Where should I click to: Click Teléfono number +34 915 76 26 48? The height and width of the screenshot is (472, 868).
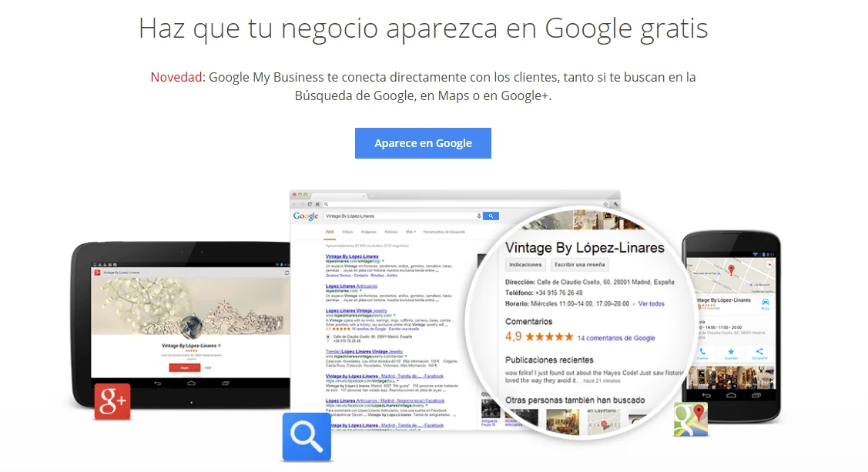(x=558, y=293)
